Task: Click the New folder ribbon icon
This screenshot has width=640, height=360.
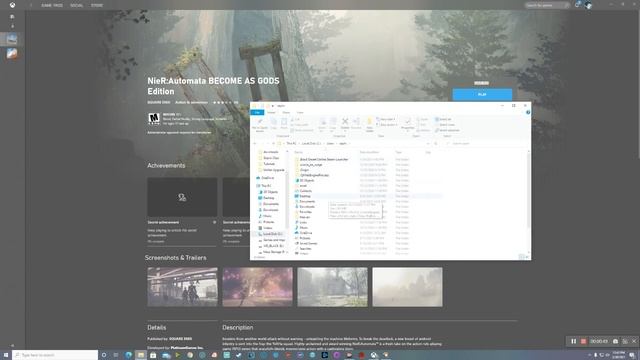Action: pyautogui.click(x=369, y=124)
